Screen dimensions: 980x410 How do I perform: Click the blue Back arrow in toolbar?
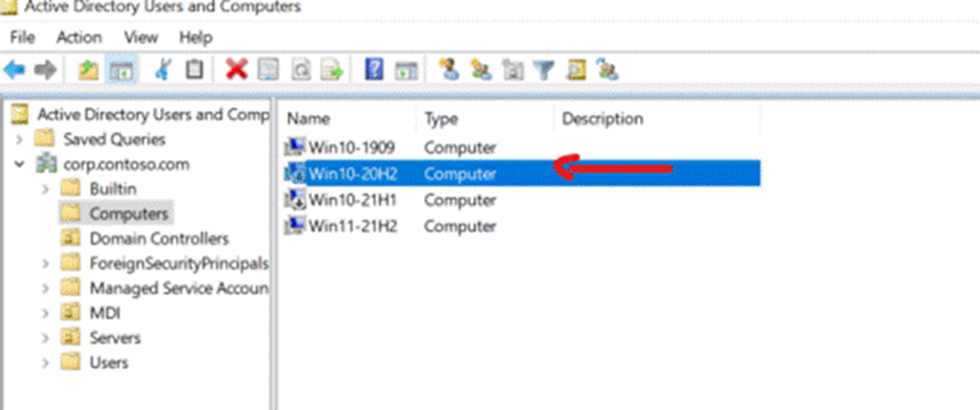click(15, 70)
